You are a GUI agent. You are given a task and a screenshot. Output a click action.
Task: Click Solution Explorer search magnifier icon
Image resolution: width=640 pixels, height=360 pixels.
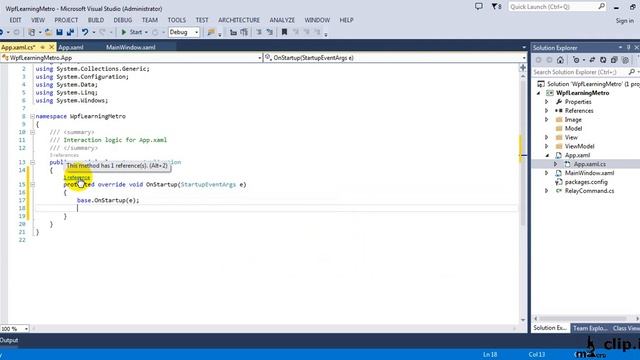point(632,72)
